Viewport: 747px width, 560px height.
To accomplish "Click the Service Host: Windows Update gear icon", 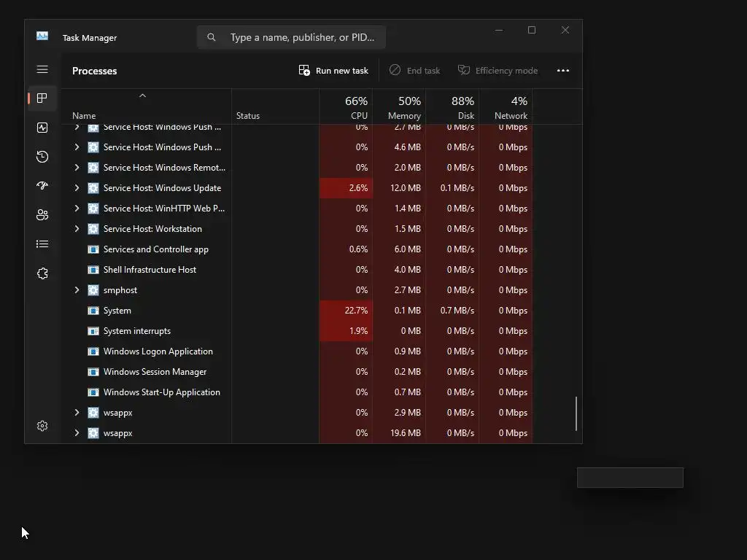I will (93, 188).
